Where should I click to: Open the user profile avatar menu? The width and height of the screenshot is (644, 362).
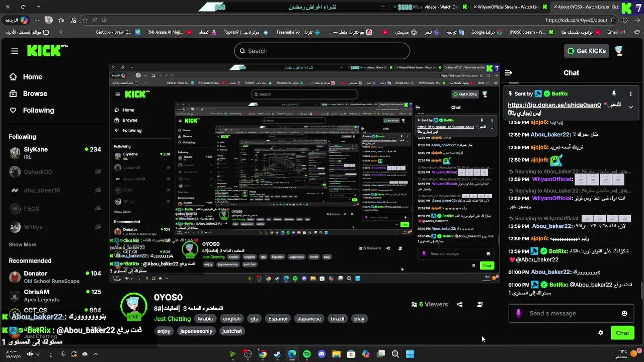[x=619, y=50]
